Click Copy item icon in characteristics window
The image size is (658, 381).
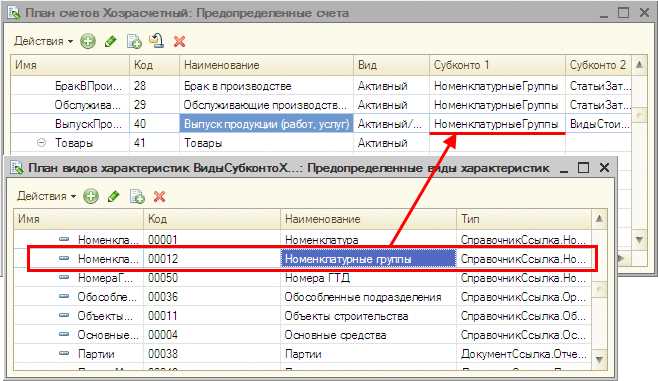tap(137, 196)
